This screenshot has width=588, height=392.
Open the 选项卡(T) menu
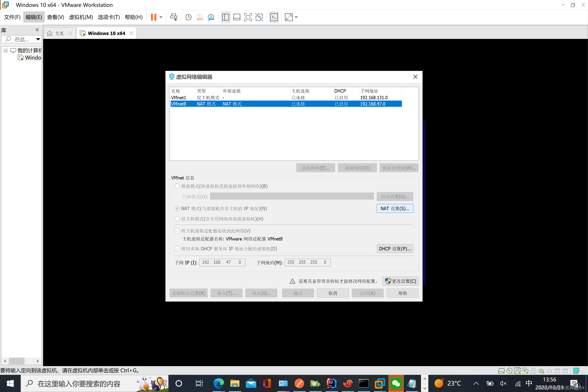pos(109,17)
